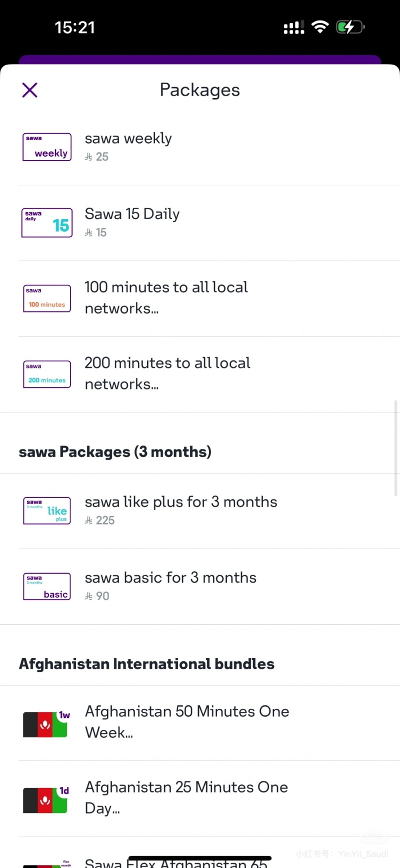Tap the sawa like plus icon

pyautogui.click(x=47, y=511)
